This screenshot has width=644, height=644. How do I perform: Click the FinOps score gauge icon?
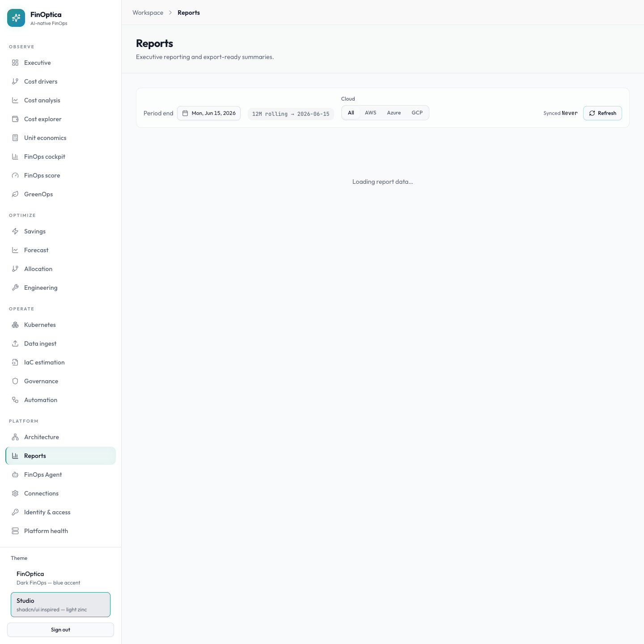pos(15,175)
